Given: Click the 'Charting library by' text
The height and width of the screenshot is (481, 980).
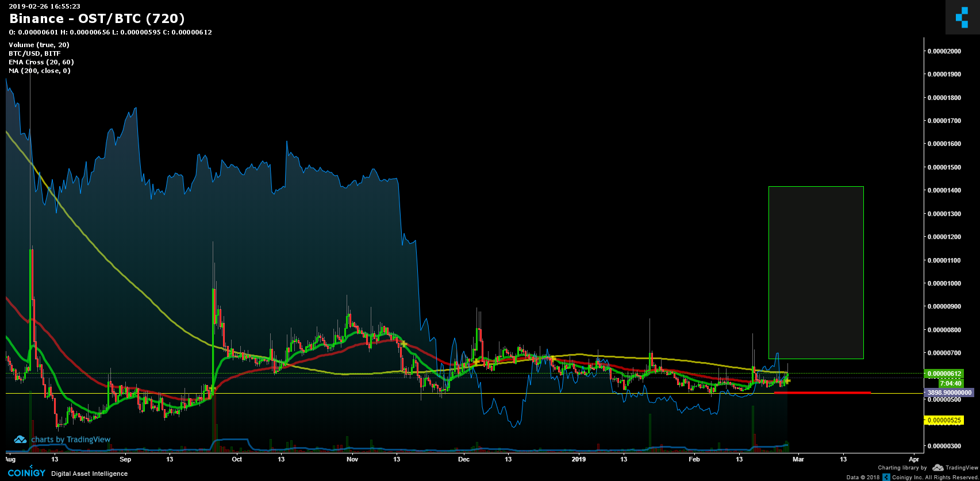Looking at the screenshot, I should tap(902, 468).
